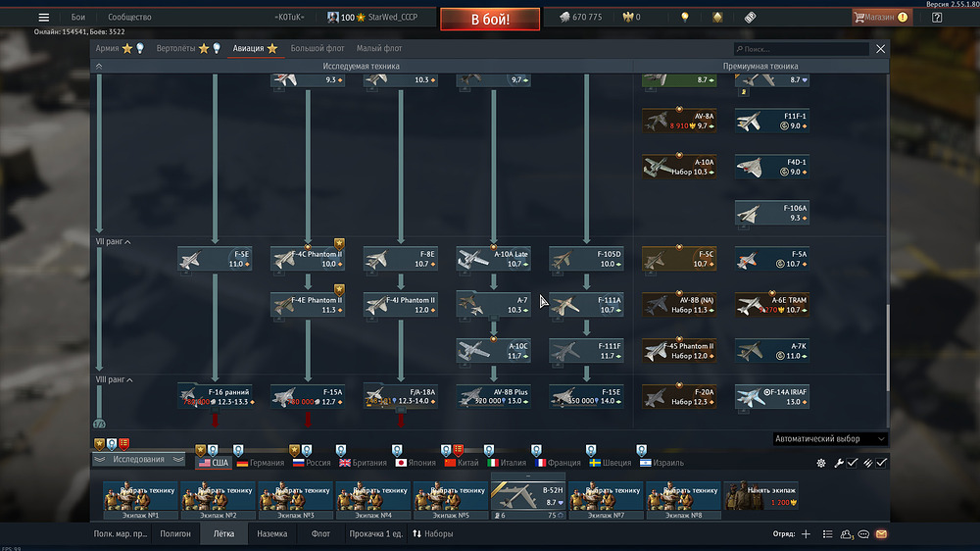Open the hamburger main menu
This screenshot has height=551, width=980.
43,18
